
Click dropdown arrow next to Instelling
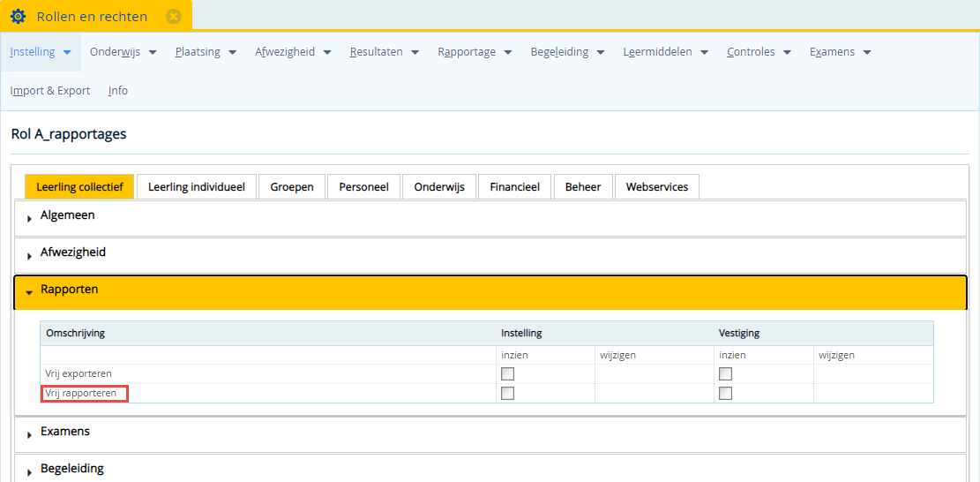tap(68, 52)
